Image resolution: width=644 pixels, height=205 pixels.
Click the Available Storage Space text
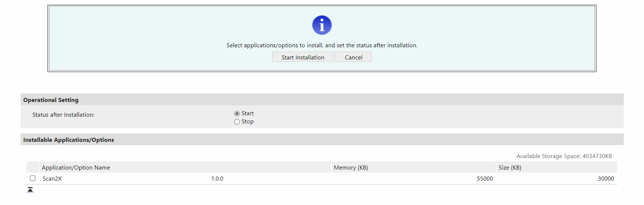click(x=564, y=156)
